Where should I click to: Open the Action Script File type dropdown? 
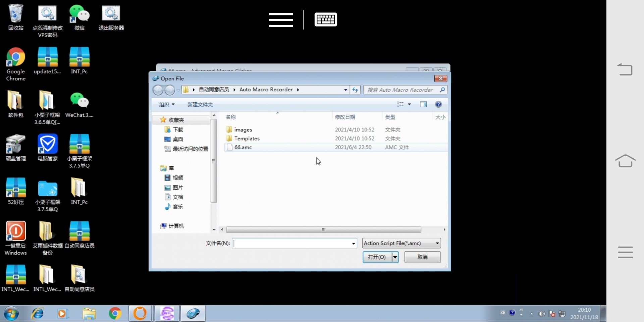(401, 243)
